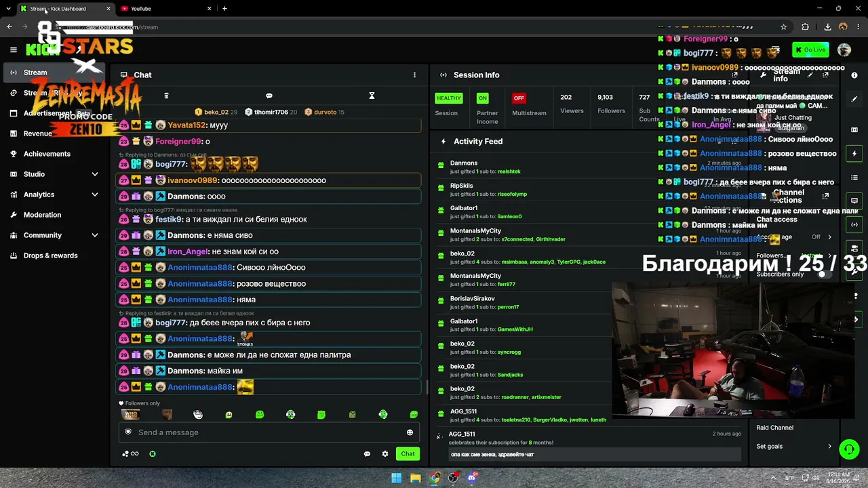
Task: Open the emoji picker in message box
Action: (x=410, y=432)
